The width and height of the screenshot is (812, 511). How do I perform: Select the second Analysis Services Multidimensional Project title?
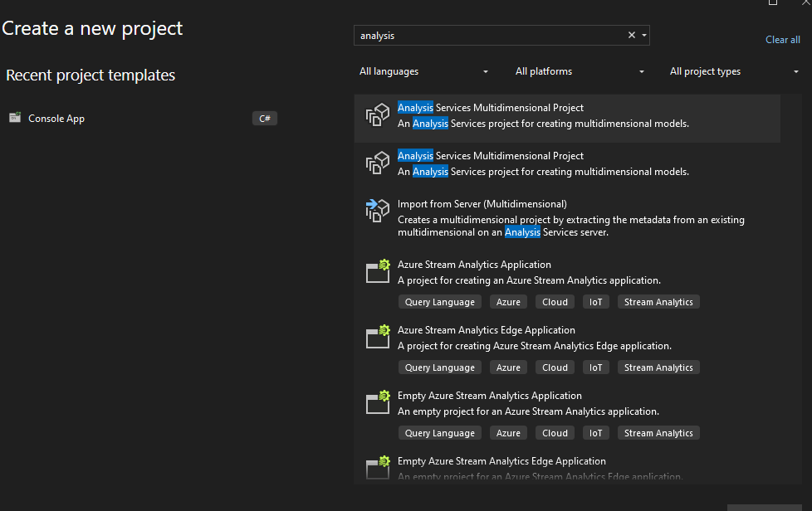[x=491, y=156]
